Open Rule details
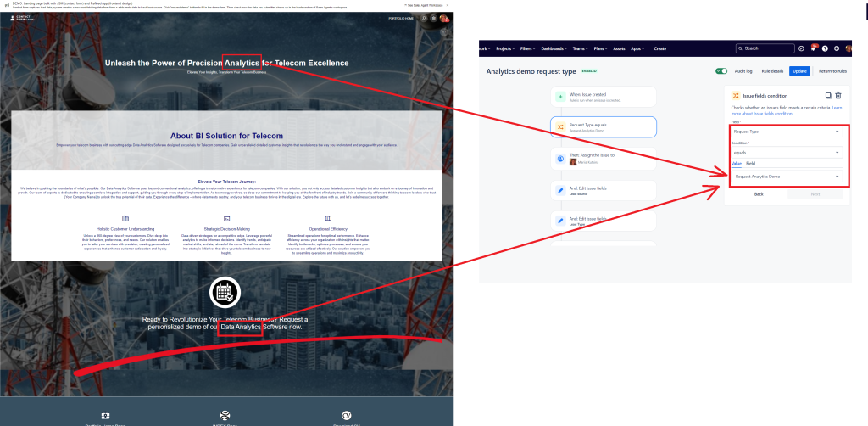This screenshot has height=426, width=868. tap(772, 71)
